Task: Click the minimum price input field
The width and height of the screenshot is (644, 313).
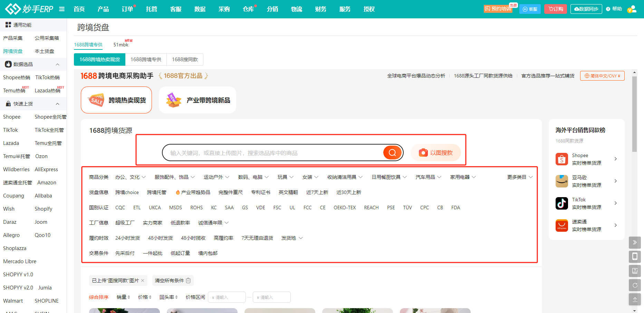Action: tap(227, 297)
